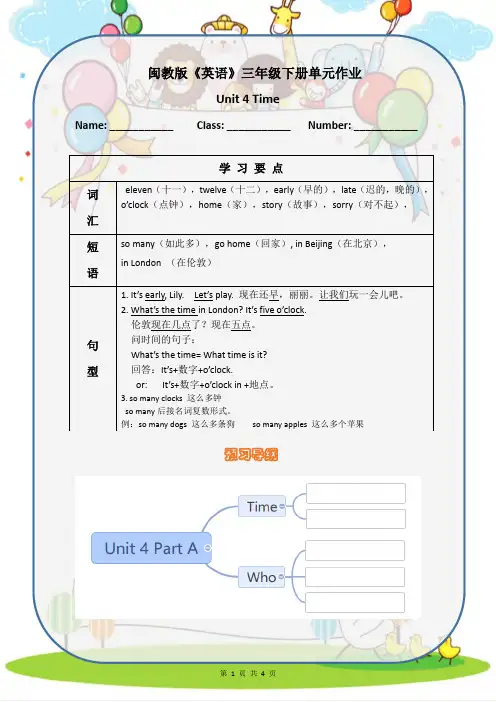Click the phrase 'so many（如此多）'

tap(160, 244)
